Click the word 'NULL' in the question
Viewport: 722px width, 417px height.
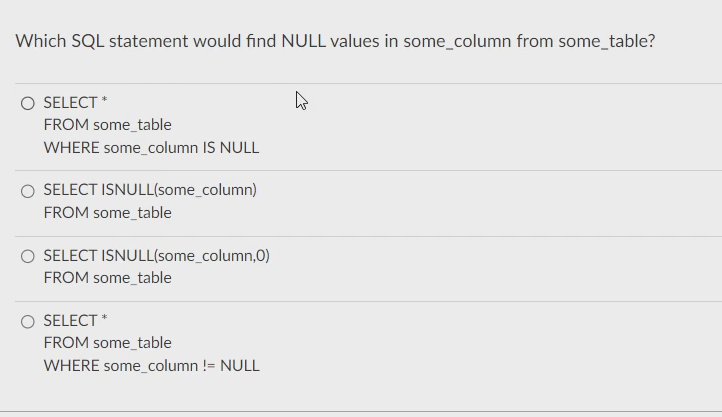303,41
